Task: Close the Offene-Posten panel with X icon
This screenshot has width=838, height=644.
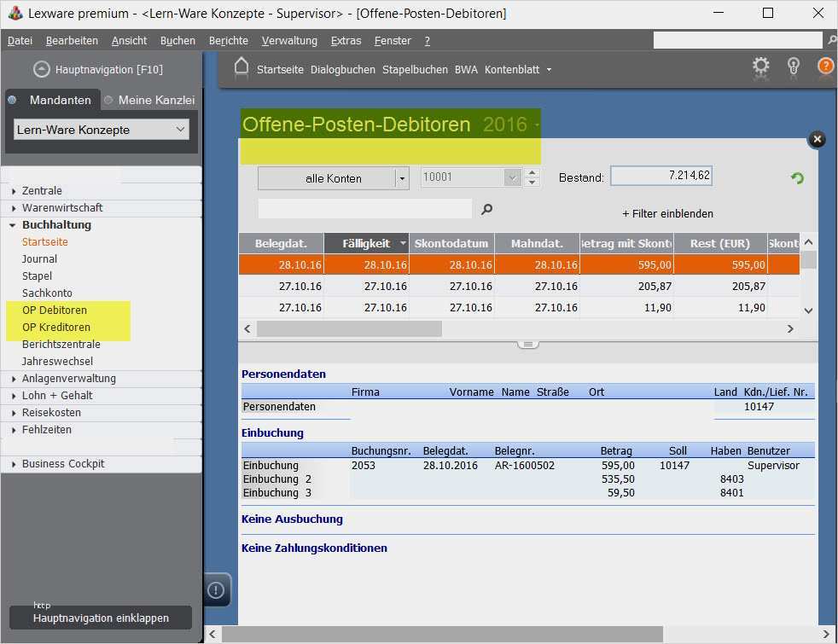Action: (817, 139)
